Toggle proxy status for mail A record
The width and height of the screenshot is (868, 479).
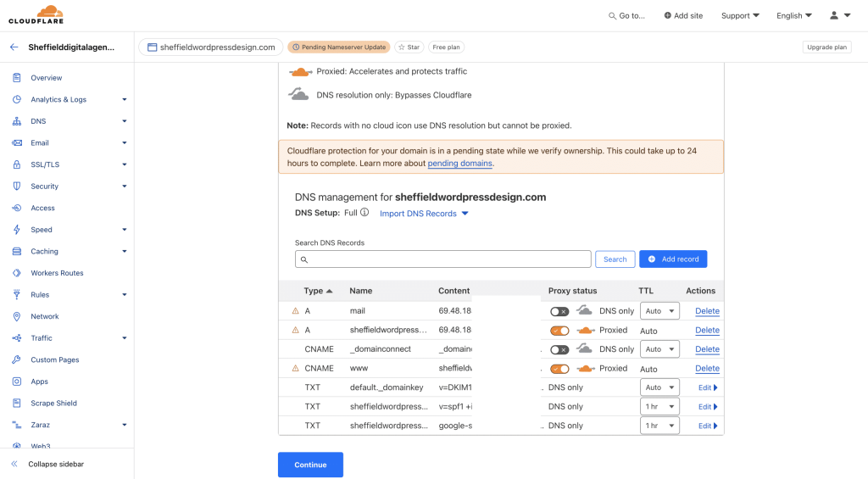559,311
